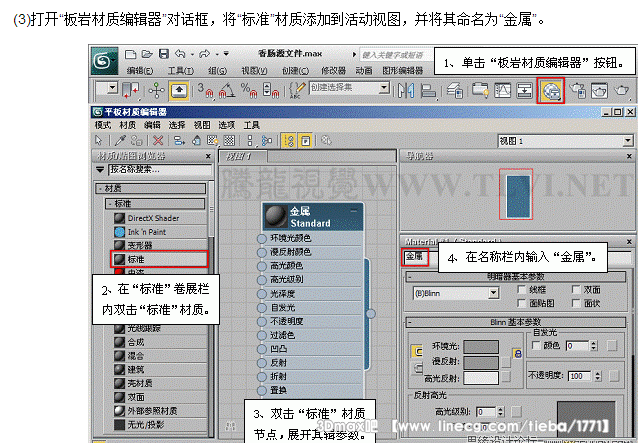Screen dimensions: 638x443
Task: Select the window/crossing selection tool icon
Action: coord(131,90)
